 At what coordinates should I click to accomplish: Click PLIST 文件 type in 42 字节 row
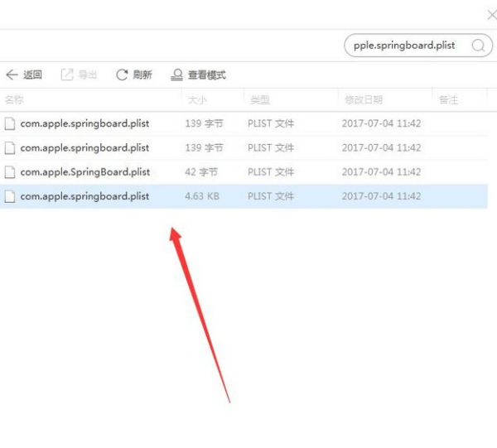[271, 172]
